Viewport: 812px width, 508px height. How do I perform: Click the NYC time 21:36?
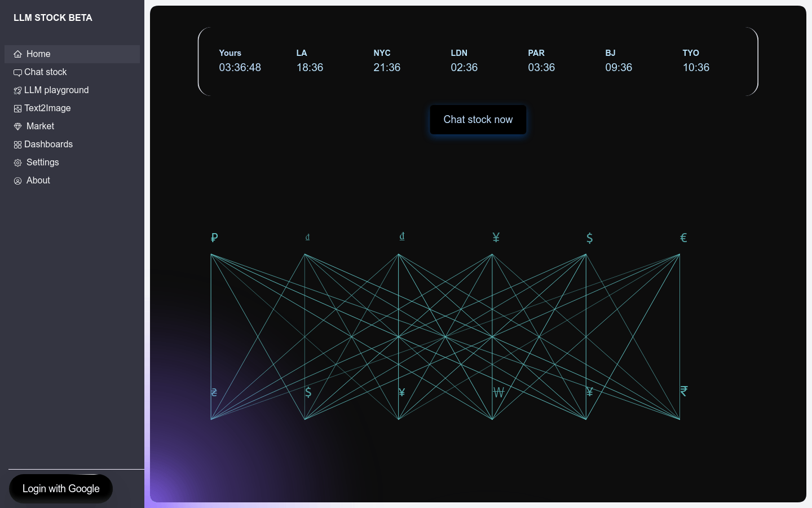pyautogui.click(x=387, y=68)
